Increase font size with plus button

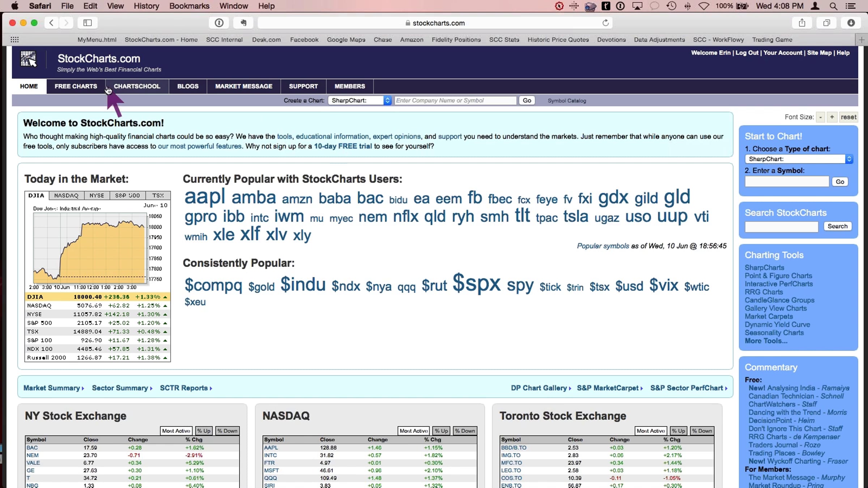tap(832, 117)
